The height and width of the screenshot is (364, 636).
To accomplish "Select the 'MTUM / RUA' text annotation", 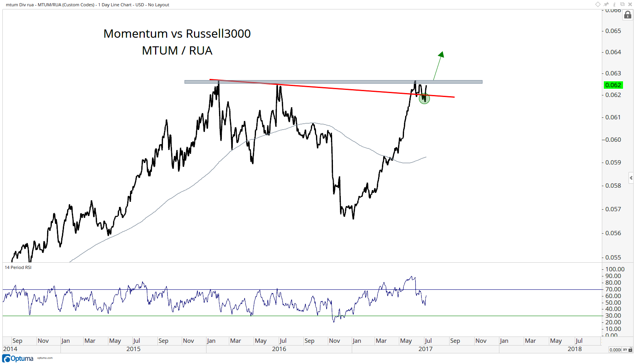I will (177, 51).
